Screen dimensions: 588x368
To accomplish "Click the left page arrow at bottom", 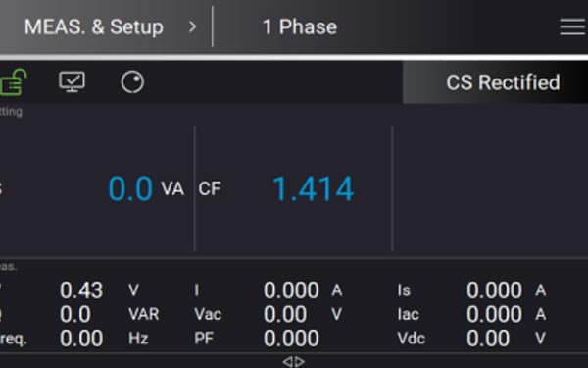I will click(287, 361).
